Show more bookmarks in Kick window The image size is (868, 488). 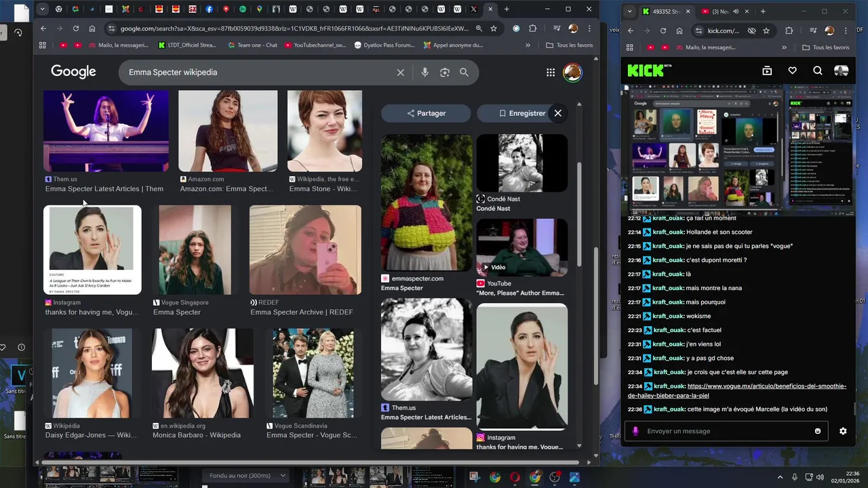click(784, 47)
